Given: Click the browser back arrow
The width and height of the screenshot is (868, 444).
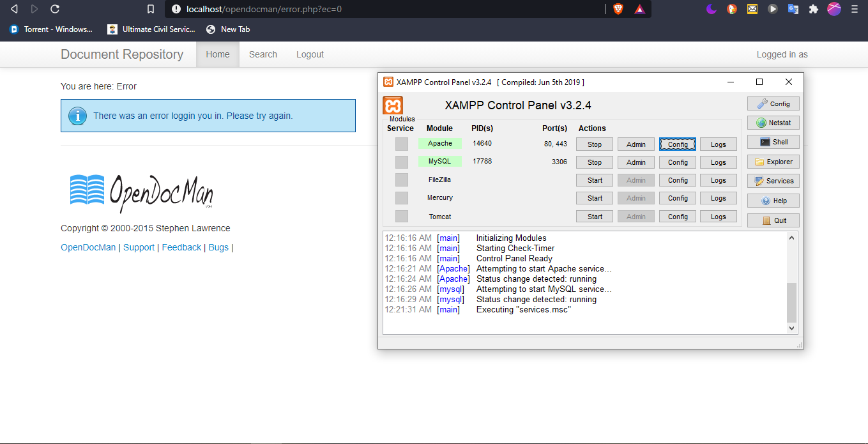Looking at the screenshot, I should click(13, 9).
